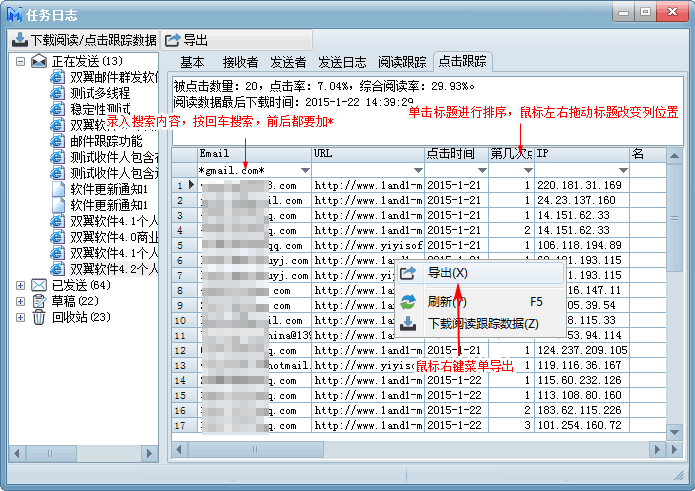
Task: Expand the 已发送 (64) node
Action: tap(20, 285)
